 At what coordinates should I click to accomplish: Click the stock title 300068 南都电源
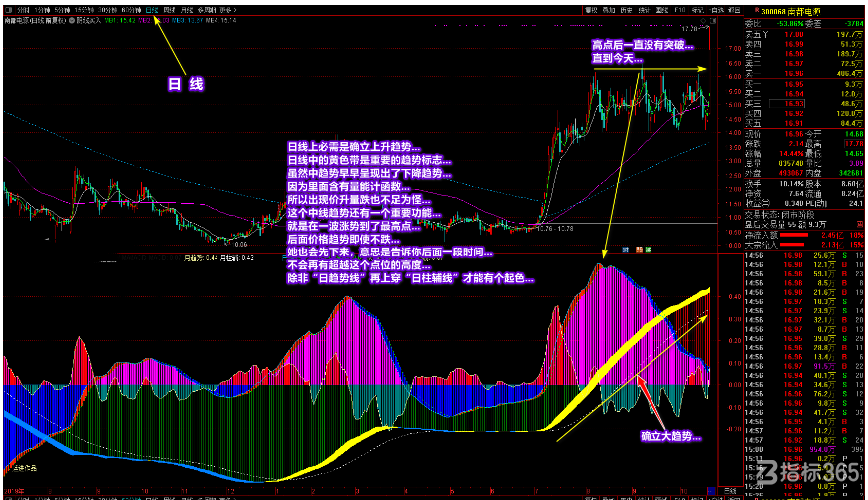(791, 12)
